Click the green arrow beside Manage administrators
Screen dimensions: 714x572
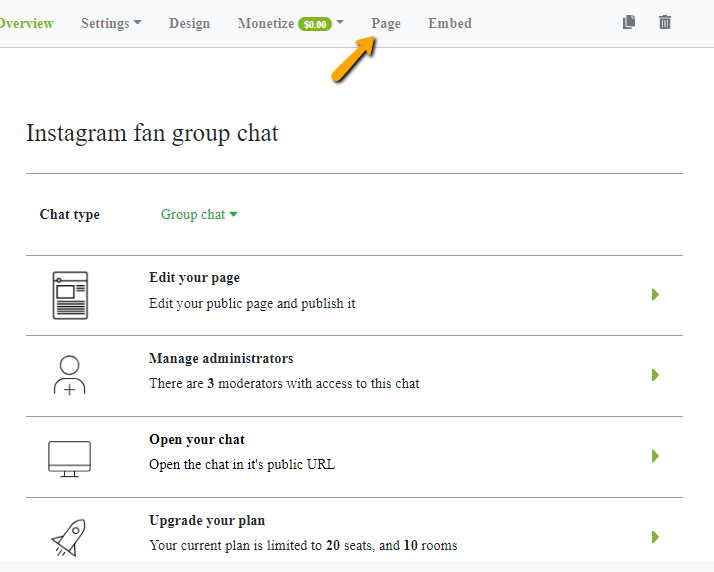point(655,375)
